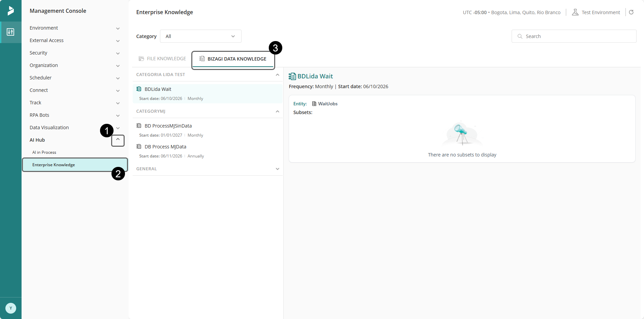Expand the Connect menu section
This screenshot has width=644, height=319.
click(118, 91)
